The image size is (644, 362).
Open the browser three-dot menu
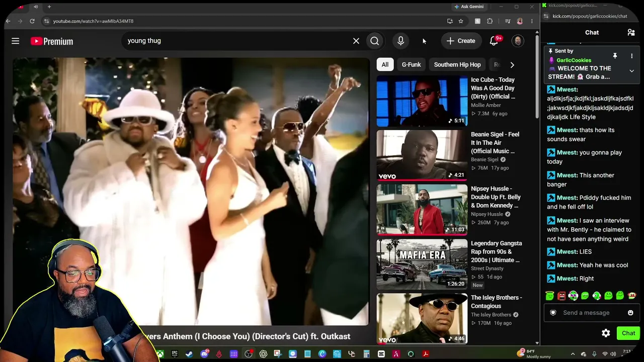pyautogui.click(x=532, y=21)
